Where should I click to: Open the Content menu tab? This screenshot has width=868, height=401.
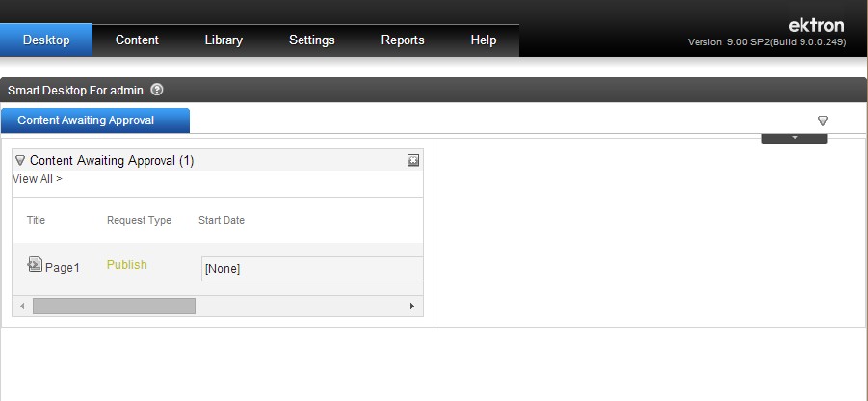(x=137, y=40)
